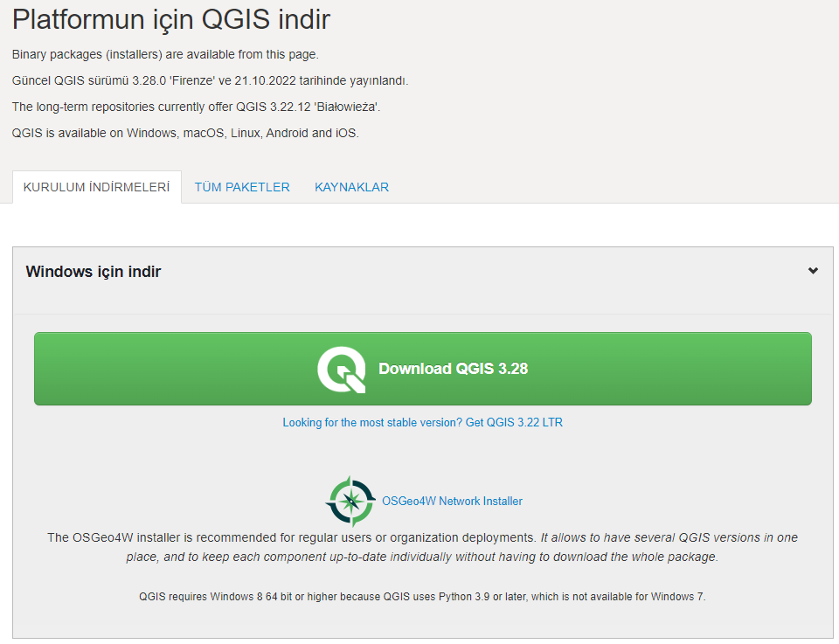Click the OSGeo4W compass logo icon
Viewport: 839px width, 644px height.
pos(350,502)
